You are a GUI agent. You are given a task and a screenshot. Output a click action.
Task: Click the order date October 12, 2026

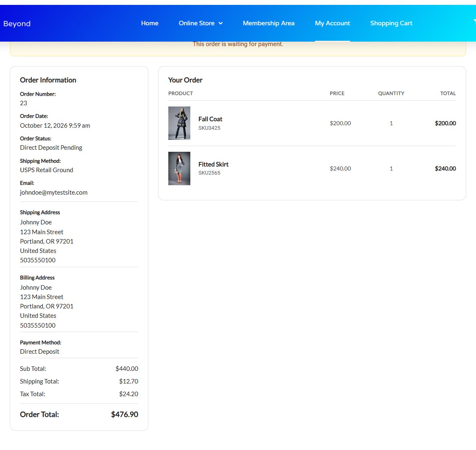55,126
